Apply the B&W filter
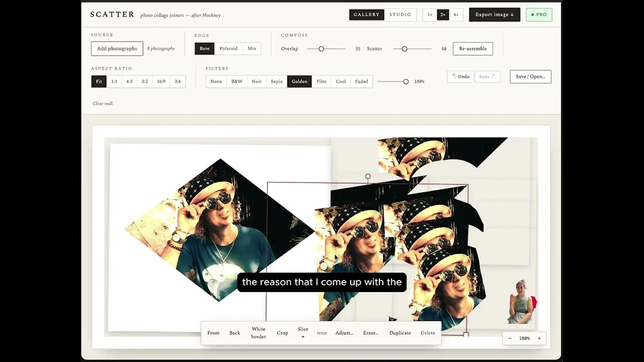This screenshot has width=644, height=362. click(x=237, y=81)
